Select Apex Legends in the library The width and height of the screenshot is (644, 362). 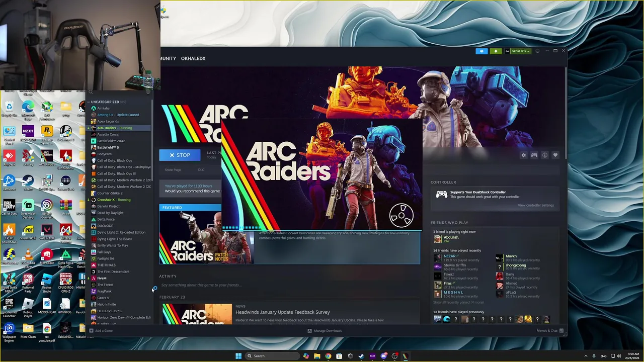[x=105, y=121]
